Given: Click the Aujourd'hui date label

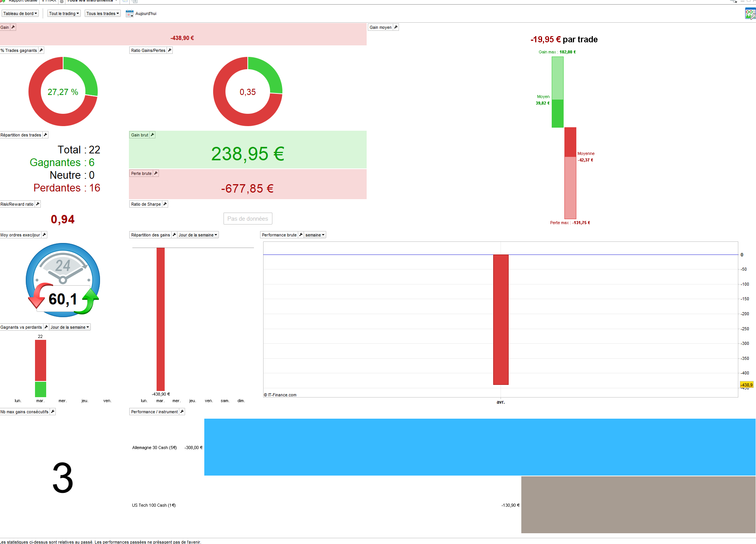Looking at the screenshot, I should (146, 13).
